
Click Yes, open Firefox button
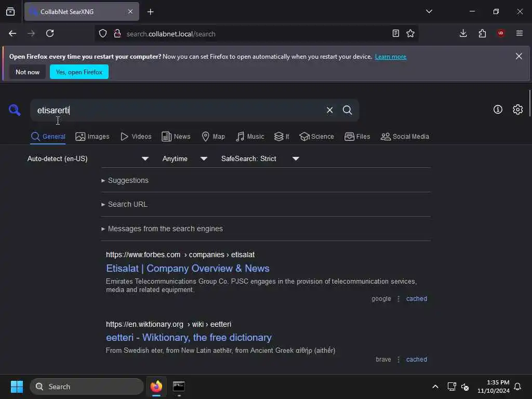pyautogui.click(x=79, y=72)
